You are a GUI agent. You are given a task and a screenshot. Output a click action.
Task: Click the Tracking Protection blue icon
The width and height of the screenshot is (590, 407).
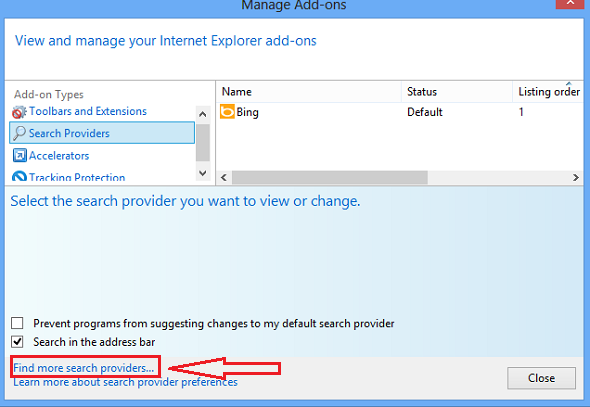(19, 176)
